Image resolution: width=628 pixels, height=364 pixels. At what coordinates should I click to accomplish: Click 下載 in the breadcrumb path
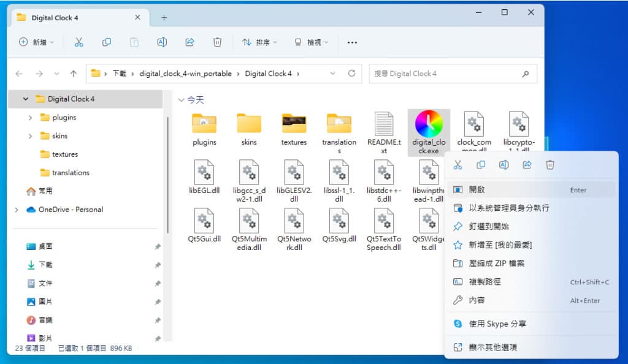pos(120,74)
